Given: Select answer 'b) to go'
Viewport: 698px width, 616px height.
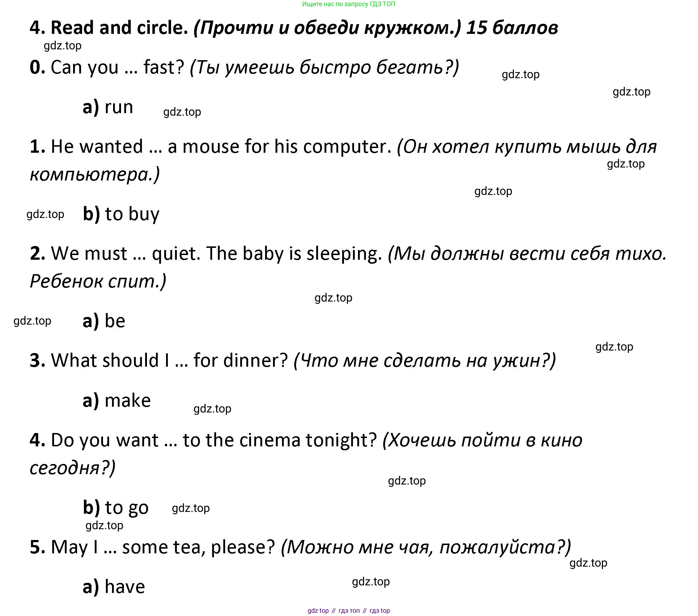Looking at the screenshot, I should tap(116, 508).
